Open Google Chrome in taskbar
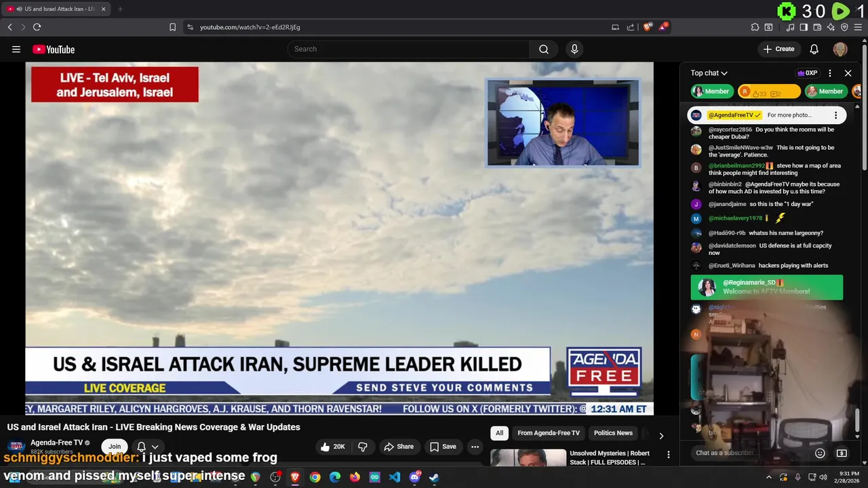This screenshot has width=868, height=488. 315,477
